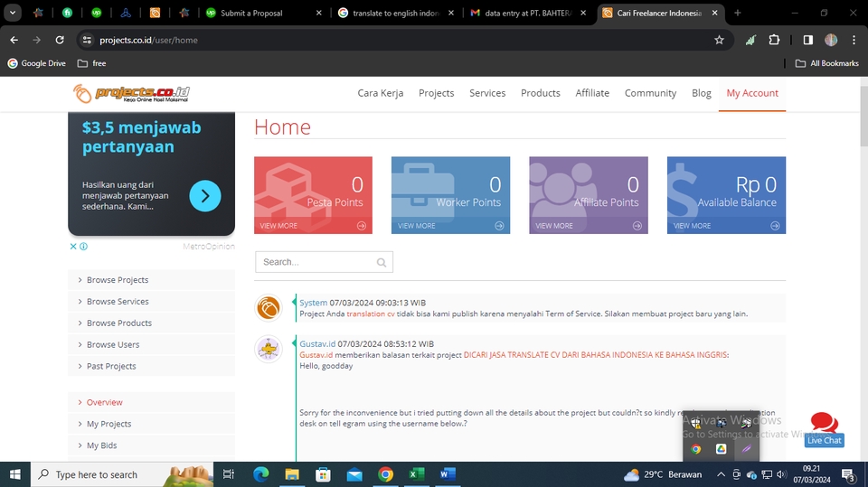Expand Browse Projects sidebar item
The height and width of the screenshot is (487, 868).
tap(151, 280)
